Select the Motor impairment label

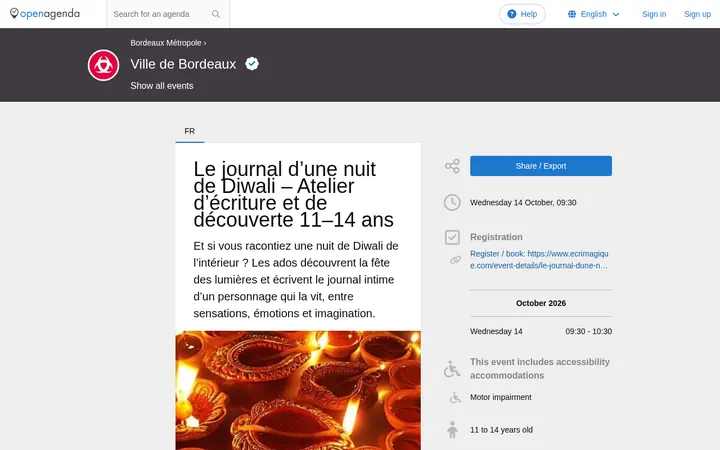pos(501,397)
